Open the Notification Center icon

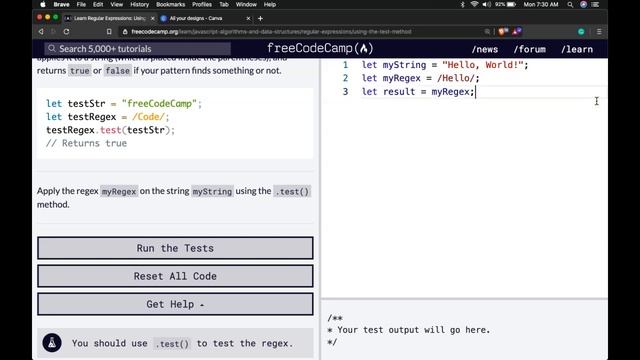click(596, 4)
